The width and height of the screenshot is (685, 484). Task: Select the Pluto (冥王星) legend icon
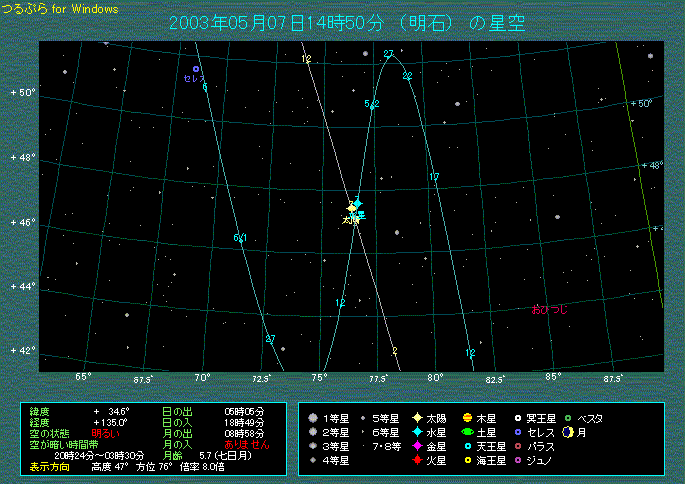click(x=517, y=418)
